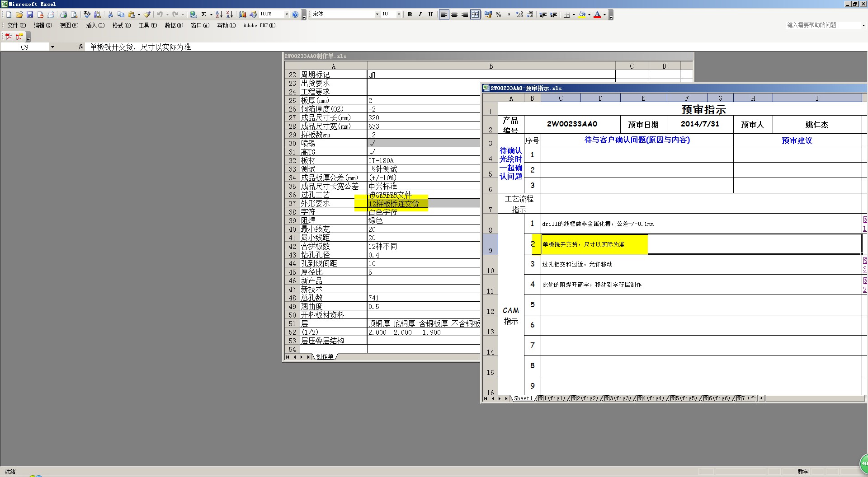Decrease the cell indent
Screen dimensions: 868x477
543,14
